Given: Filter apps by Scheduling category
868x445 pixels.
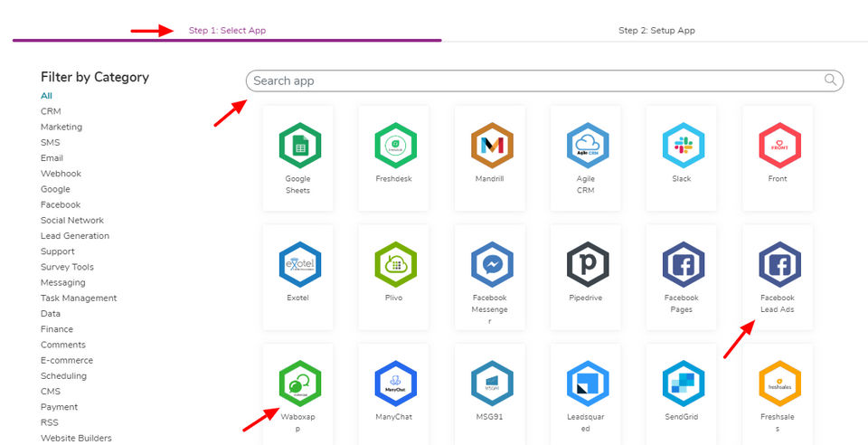Looking at the screenshot, I should (63, 376).
